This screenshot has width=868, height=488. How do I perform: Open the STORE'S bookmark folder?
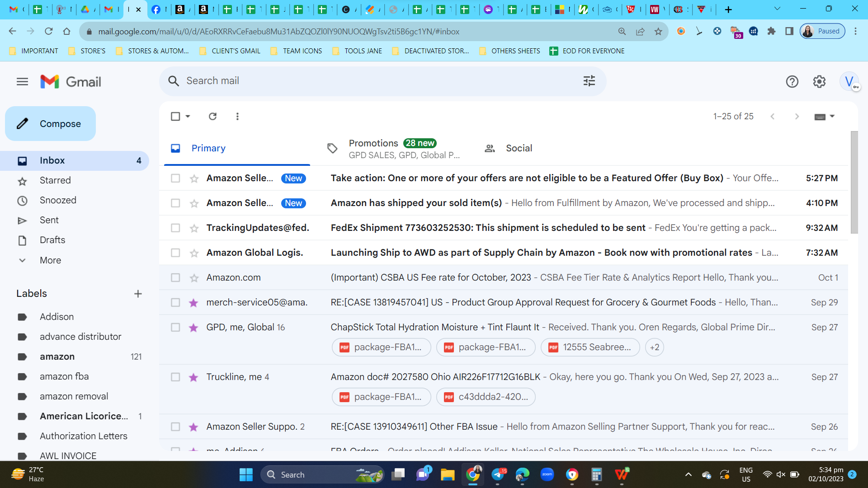(x=87, y=51)
